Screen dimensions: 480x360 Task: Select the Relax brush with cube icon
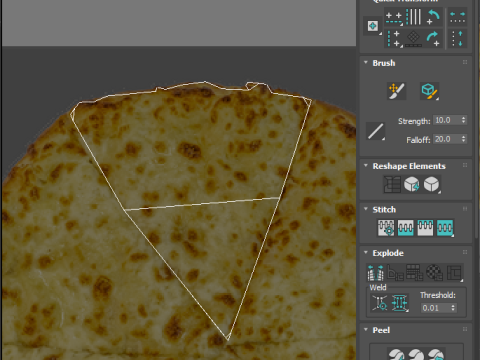tap(429, 91)
